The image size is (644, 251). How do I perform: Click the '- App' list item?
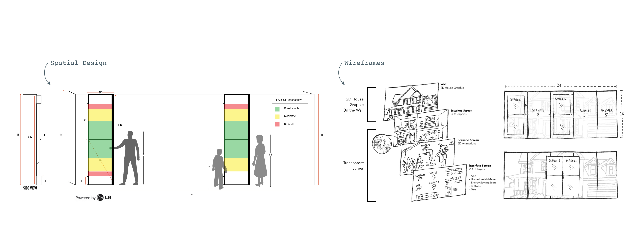[x=473, y=176]
